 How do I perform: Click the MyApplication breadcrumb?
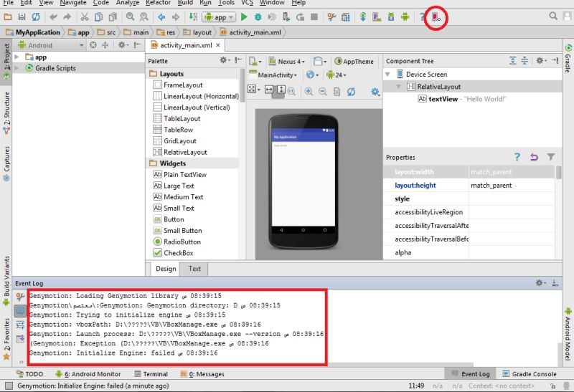pos(33,32)
